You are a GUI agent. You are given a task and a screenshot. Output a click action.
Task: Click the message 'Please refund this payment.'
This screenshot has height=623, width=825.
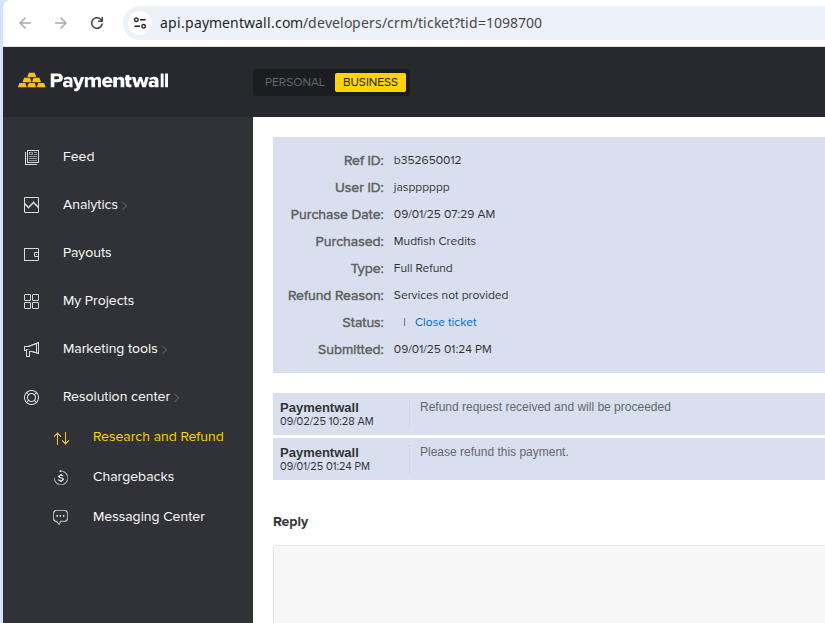[x=494, y=452]
